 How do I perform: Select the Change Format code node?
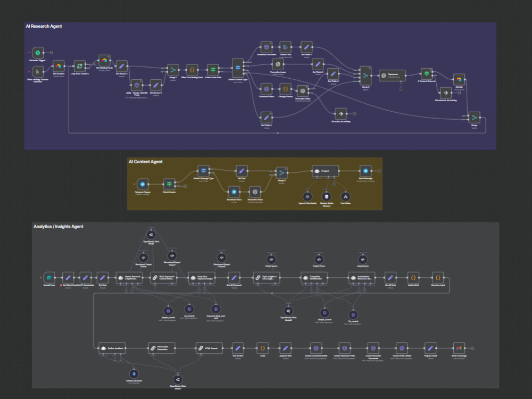(285, 89)
